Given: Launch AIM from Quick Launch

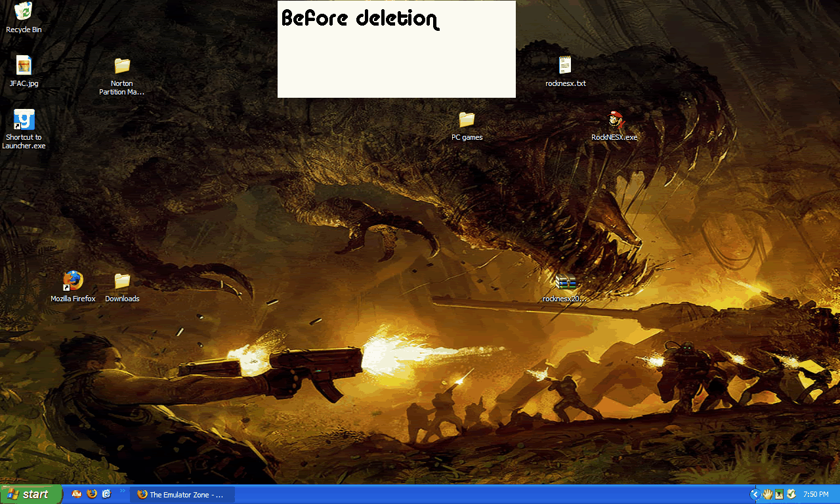Looking at the screenshot, I should pos(77,494).
